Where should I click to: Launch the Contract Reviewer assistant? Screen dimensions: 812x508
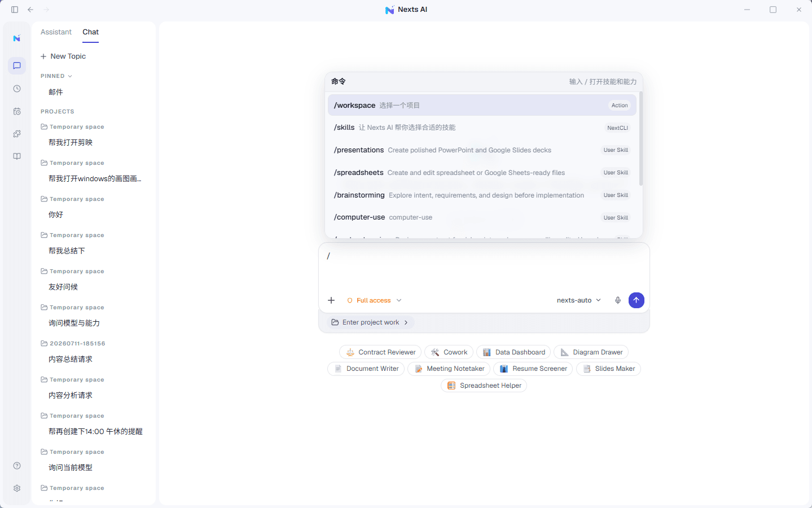[380, 352]
